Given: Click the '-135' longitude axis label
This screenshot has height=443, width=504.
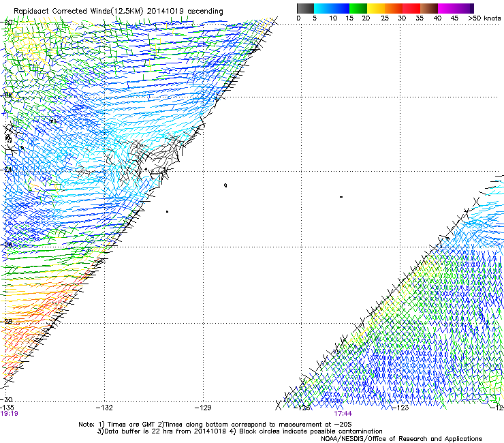Looking at the screenshot, I should pos(7,408).
